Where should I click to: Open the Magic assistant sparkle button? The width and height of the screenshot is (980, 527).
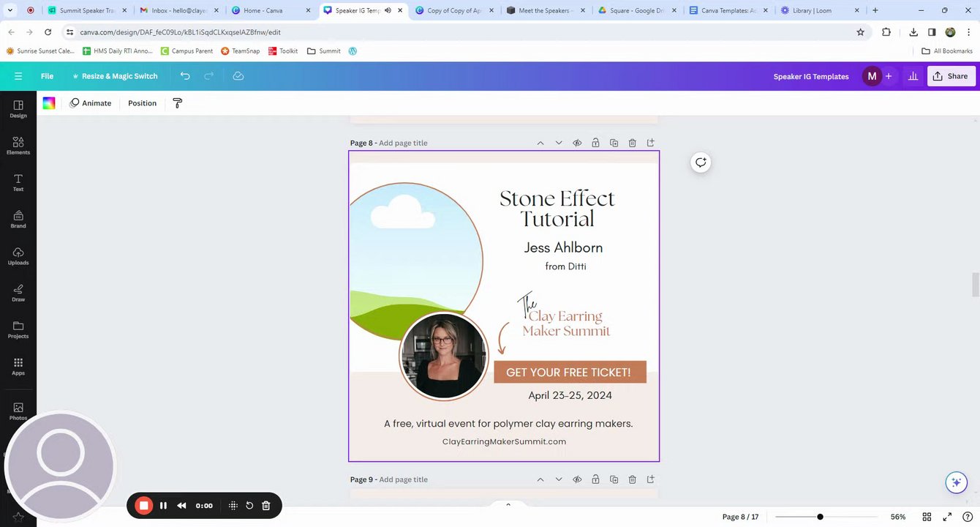[956, 482]
